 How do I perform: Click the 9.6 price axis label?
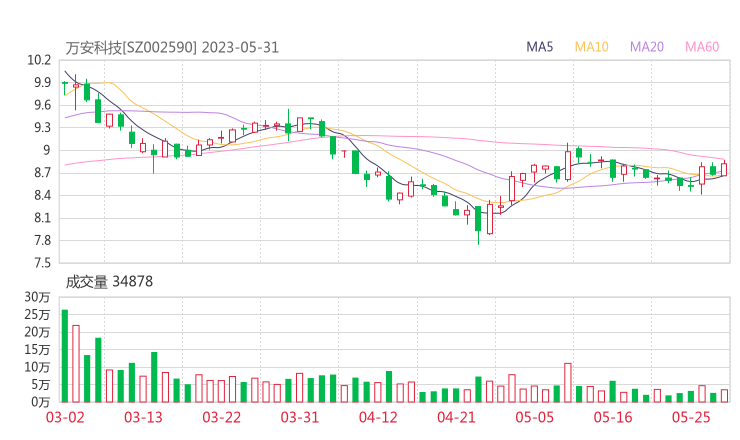[x=42, y=105]
